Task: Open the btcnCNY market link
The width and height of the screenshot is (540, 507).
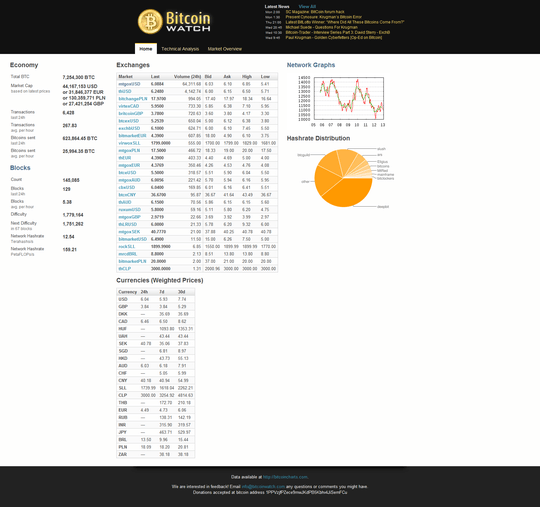Action: (x=127, y=195)
